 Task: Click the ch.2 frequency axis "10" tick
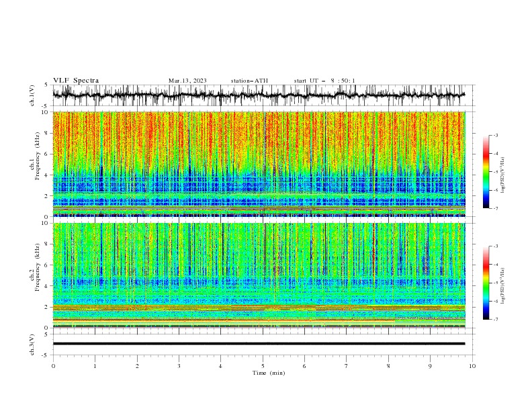tap(46, 223)
